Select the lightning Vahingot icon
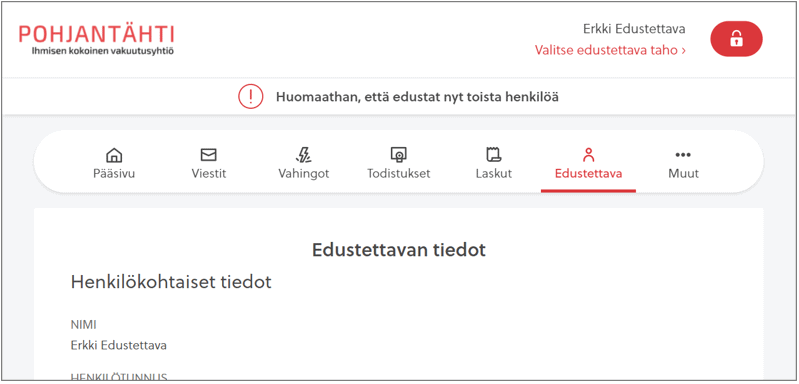799x384 pixels. (304, 155)
